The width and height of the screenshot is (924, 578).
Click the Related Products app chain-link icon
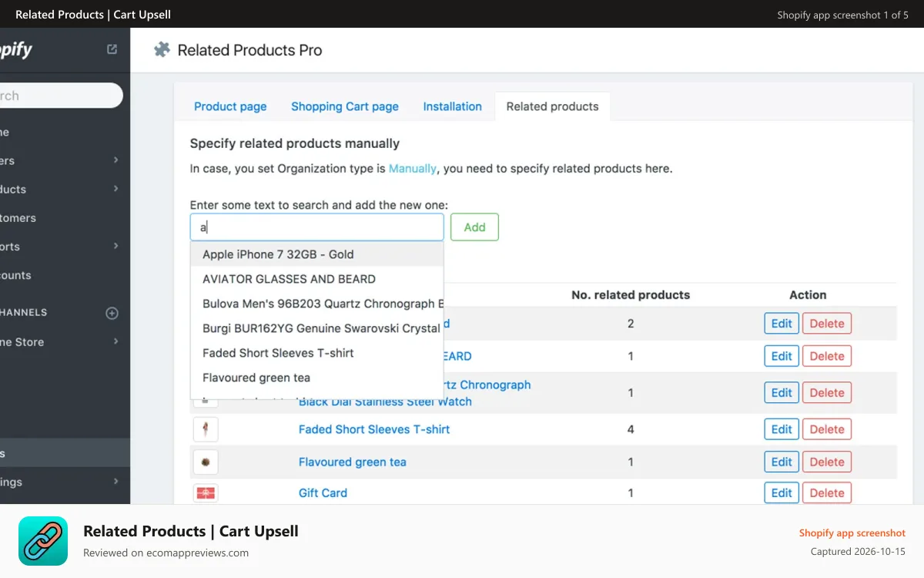pos(43,541)
